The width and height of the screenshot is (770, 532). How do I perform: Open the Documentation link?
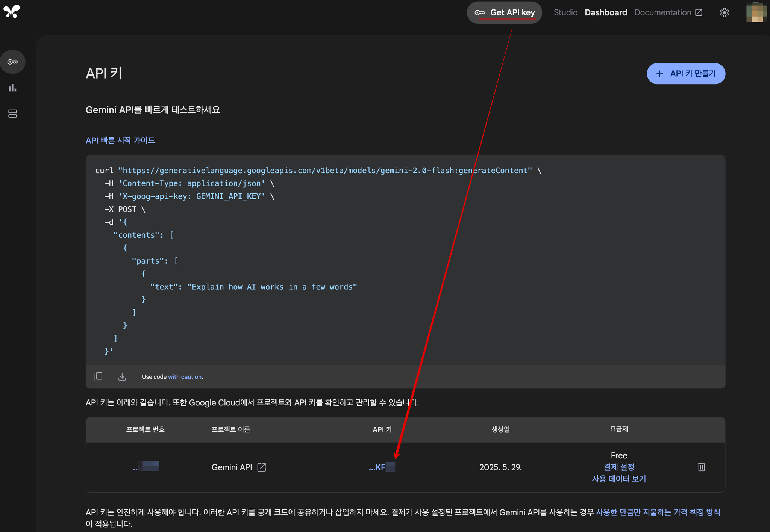click(668, 12)
